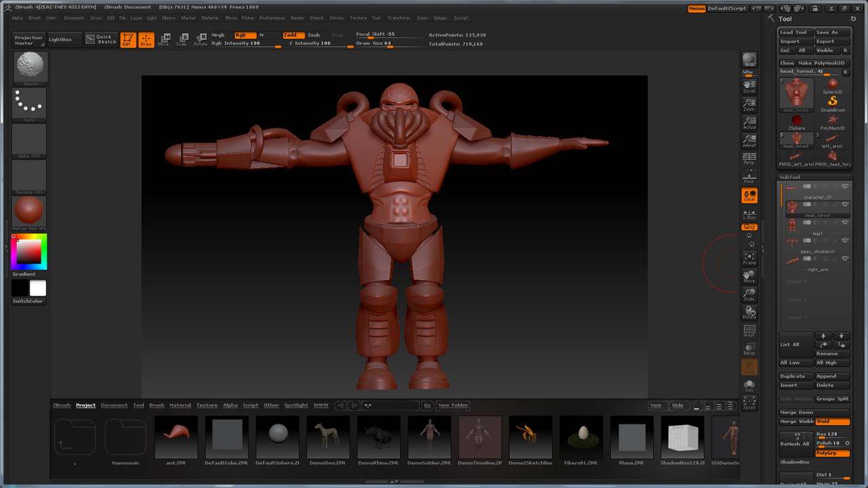The height and width of the screenshot is (488, 868).
Task: Open the Dots stroke selector
Action: coord(29,105)
